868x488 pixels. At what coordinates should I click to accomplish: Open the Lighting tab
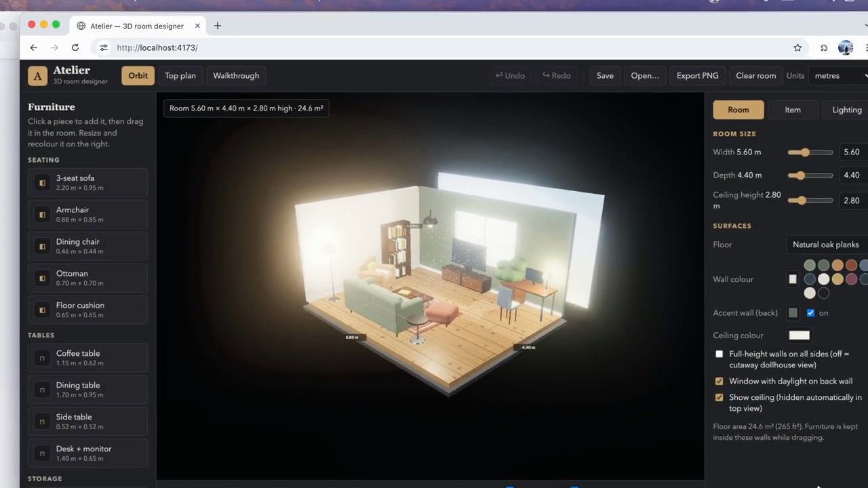pos(846,110)
